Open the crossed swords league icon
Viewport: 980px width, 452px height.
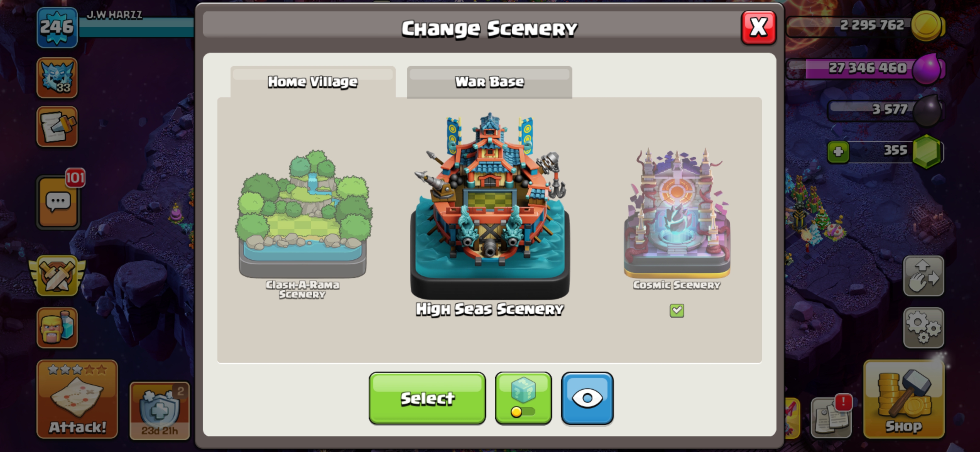pyautogui.click(x=57, y=276)
